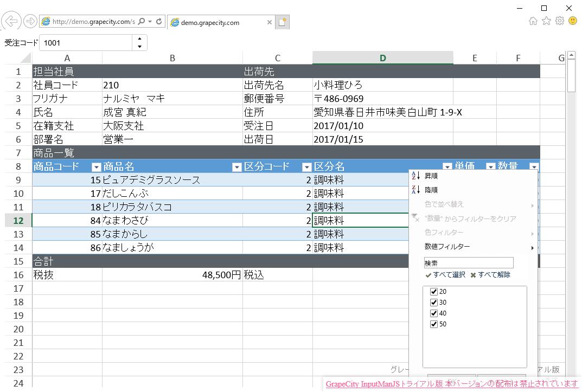
Task: Open the address bar dropdown arrow
Action: (x=150, y=22)
